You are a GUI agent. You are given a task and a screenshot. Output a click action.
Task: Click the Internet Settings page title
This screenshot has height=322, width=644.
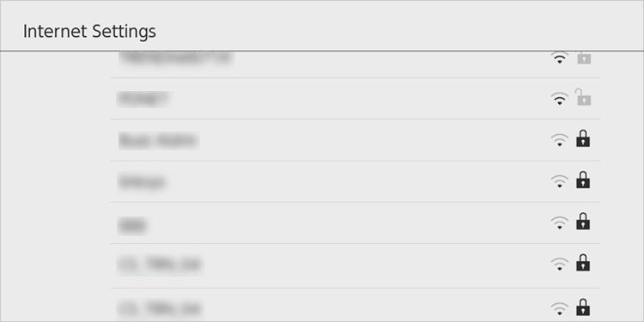(x=89, y=31)
